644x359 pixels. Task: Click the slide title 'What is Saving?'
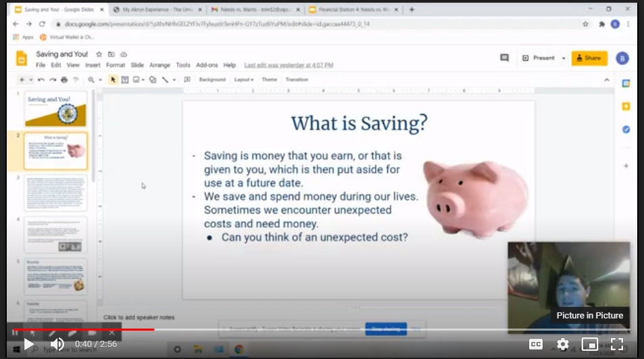click(360, 123)
